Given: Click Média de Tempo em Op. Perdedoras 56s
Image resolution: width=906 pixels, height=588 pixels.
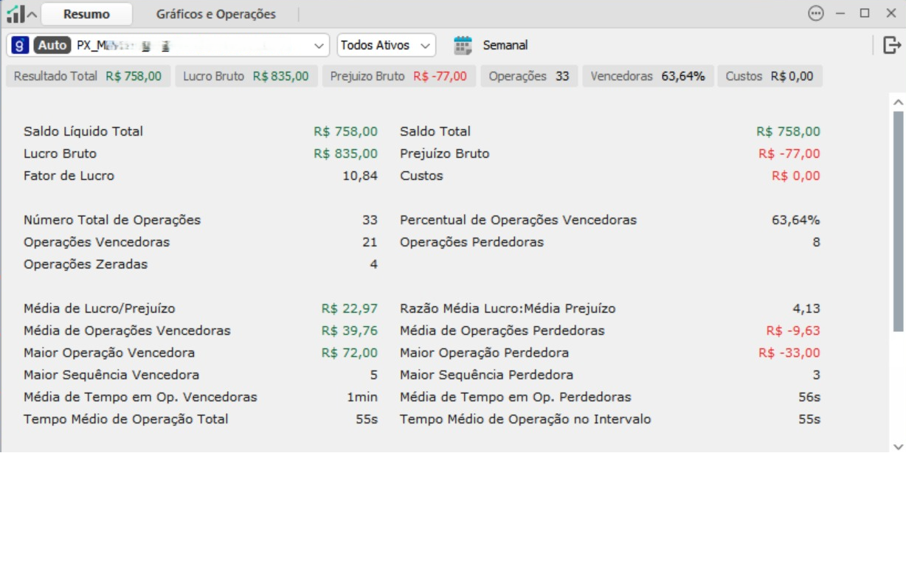Looking at the screenshot, I should click(x=809, y=397).
